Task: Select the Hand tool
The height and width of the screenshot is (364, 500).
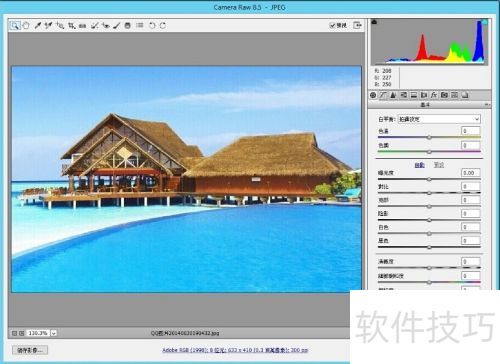Action: click(x=26, y=25)
